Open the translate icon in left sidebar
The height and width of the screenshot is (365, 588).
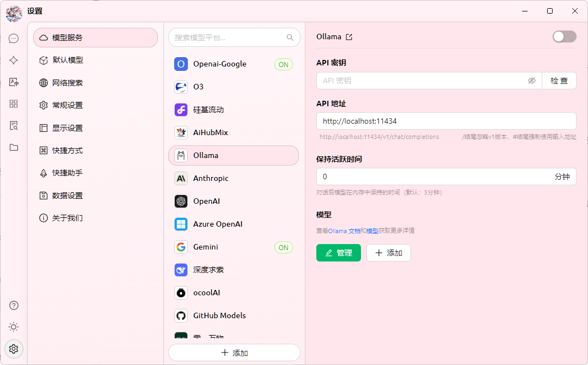[x=14, y=82]
